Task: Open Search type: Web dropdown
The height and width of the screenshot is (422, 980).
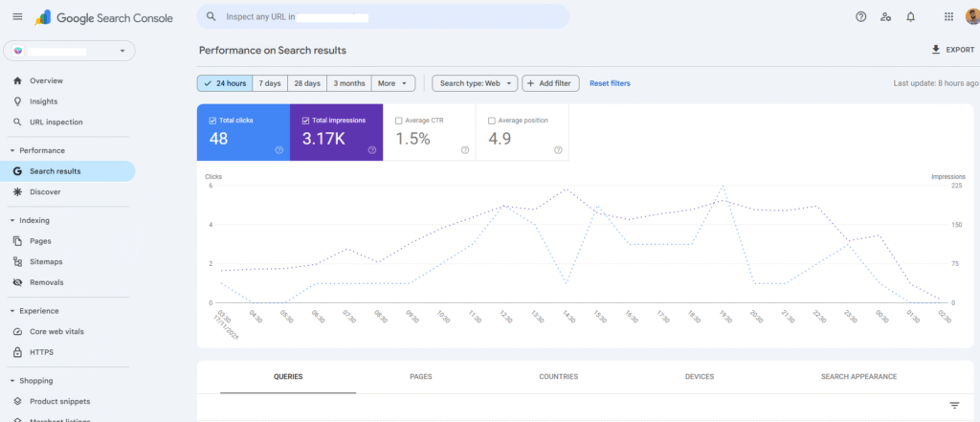Action: (x=474, y=83)
